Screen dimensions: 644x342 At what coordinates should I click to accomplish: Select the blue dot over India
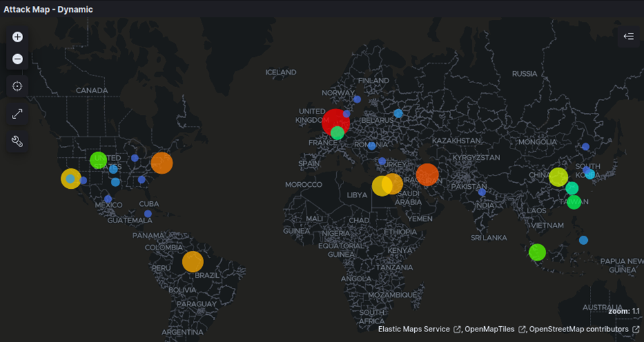482,192
